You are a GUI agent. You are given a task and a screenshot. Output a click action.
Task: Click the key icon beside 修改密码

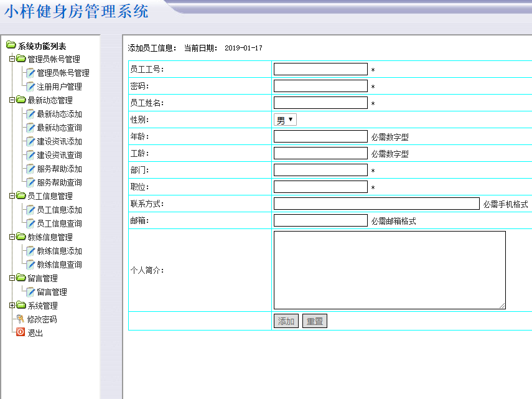(21, 319)
